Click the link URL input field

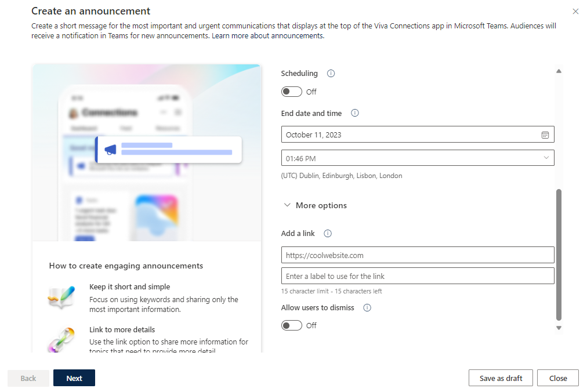pyautogui.click(x=418, y=255)
